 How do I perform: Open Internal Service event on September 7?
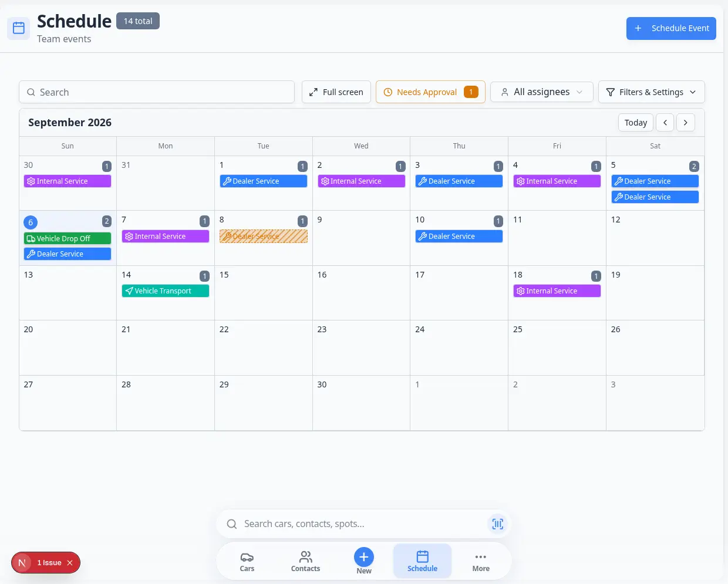[x=166, y=236]
